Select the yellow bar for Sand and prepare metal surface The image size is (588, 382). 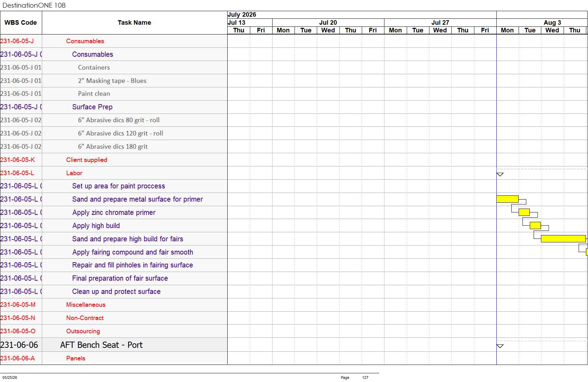507,199
